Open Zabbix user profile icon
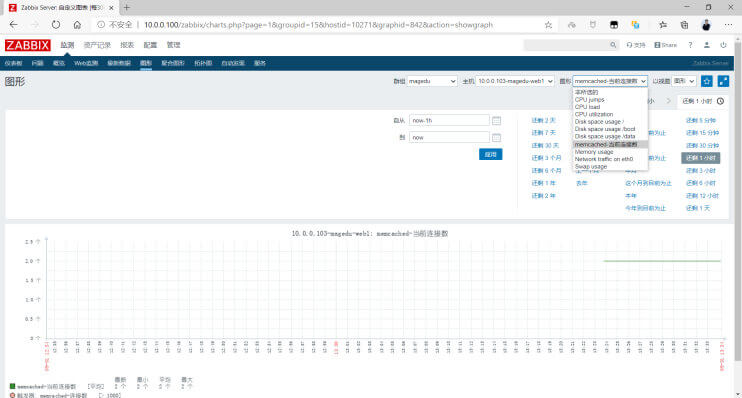 point(707,45)
